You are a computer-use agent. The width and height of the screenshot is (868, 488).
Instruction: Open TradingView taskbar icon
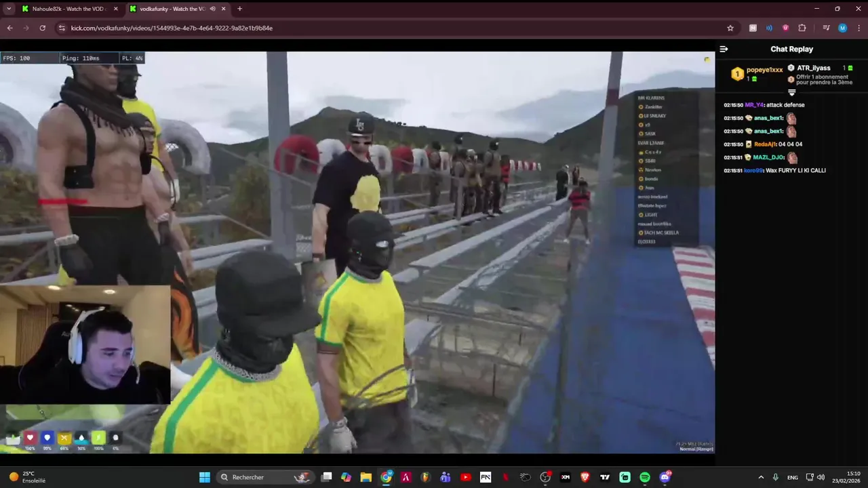tap(605, 477)
